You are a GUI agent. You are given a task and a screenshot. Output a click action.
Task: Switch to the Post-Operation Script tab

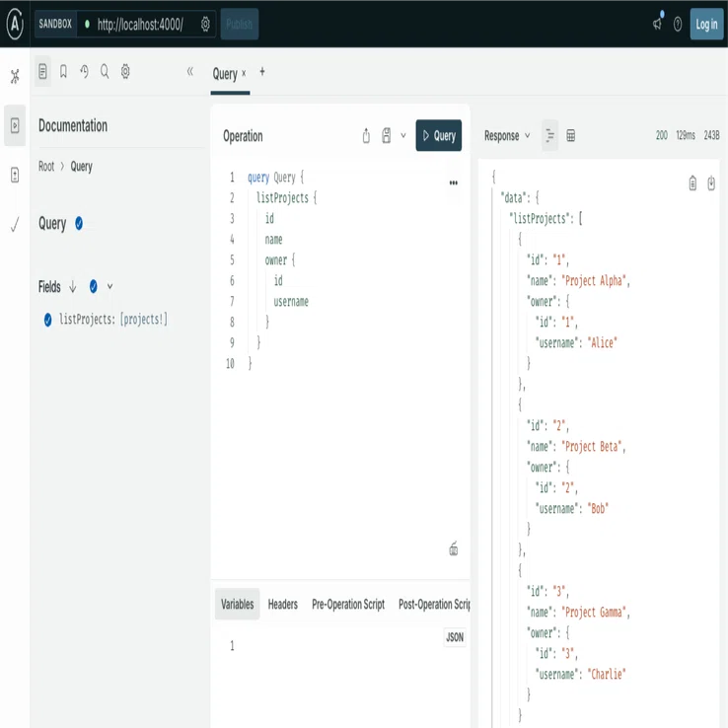pyautogui.click(x=434, y=604)
